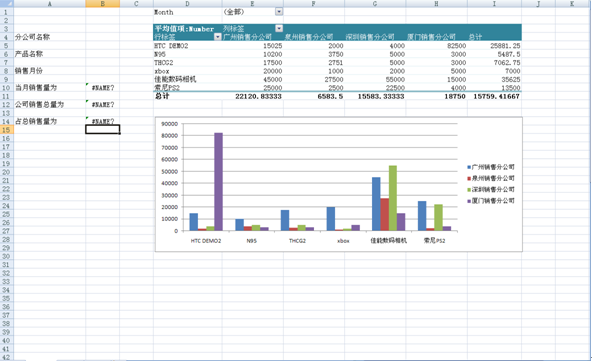Viewport: 592px width, 362px height.
Task: Select the blue xbox bar in the chart
Action: pos(331,219)
